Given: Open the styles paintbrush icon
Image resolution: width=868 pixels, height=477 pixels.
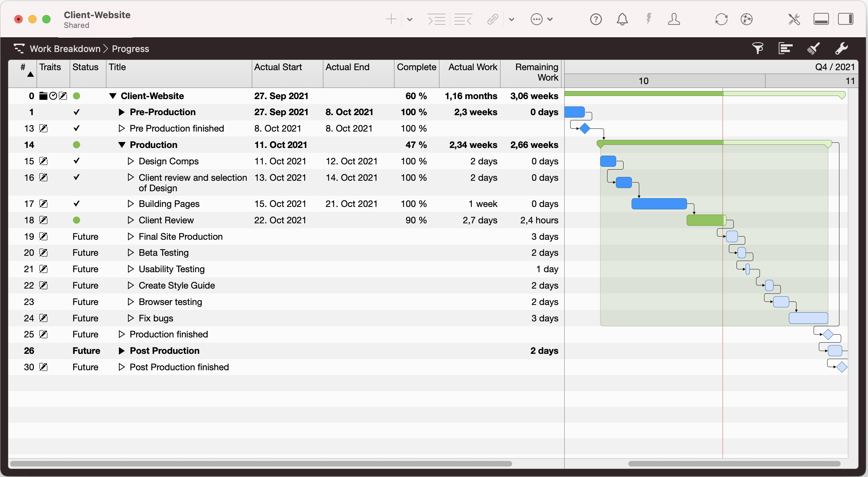Looking at the screenshot, I should coord(813,49).
